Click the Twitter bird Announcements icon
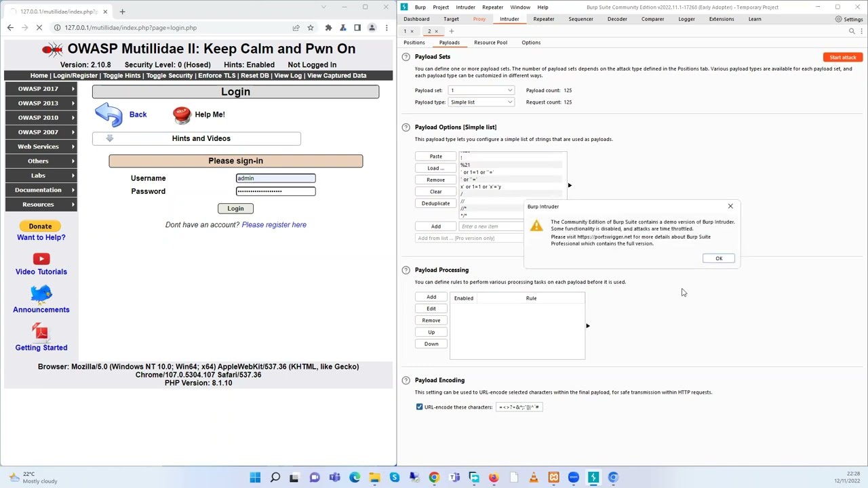The height and width of the screenshot is (488, 868). (x=41, y=294)
